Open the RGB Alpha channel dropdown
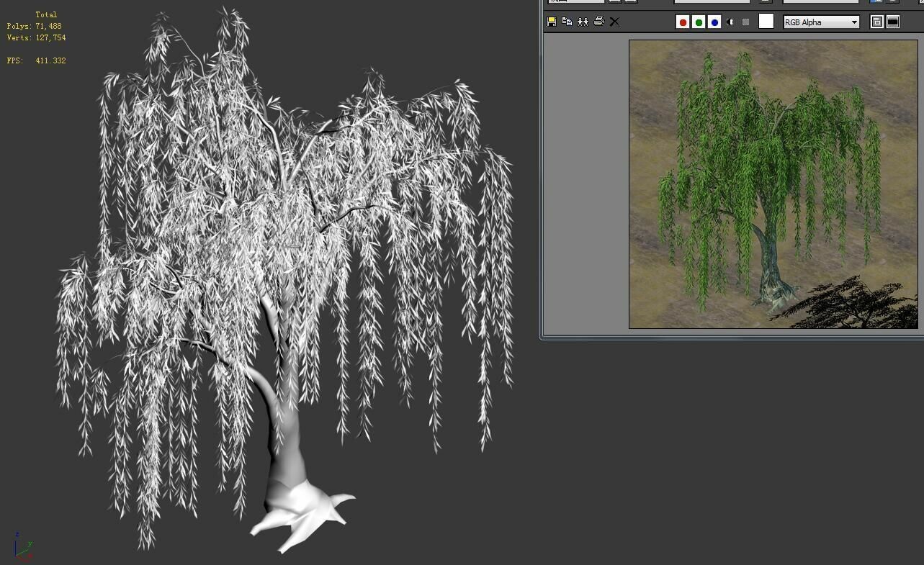924x565 pixels. (x=853, y=22)
